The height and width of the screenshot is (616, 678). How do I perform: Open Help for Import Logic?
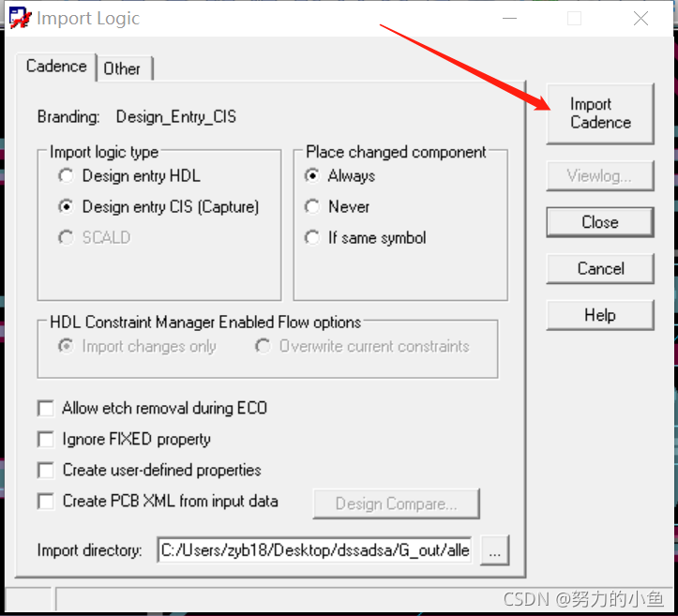[x=600, y=315]
